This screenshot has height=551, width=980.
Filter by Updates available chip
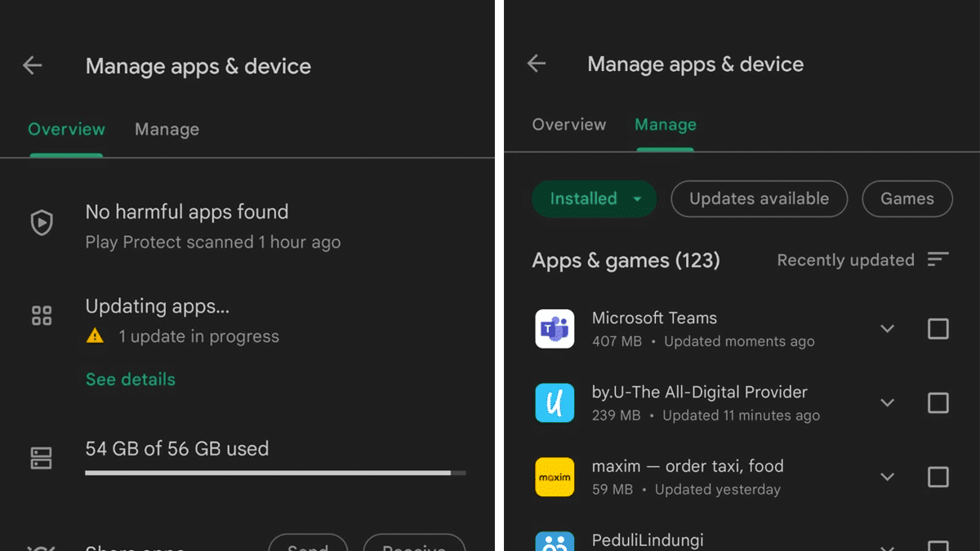coord(759,198)
